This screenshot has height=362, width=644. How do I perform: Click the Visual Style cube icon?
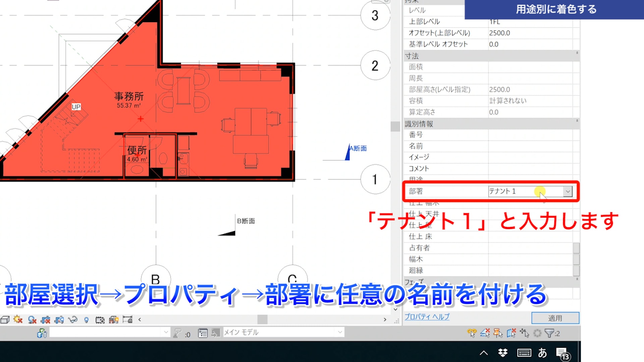pyautogui.click(x=5, y=320)
